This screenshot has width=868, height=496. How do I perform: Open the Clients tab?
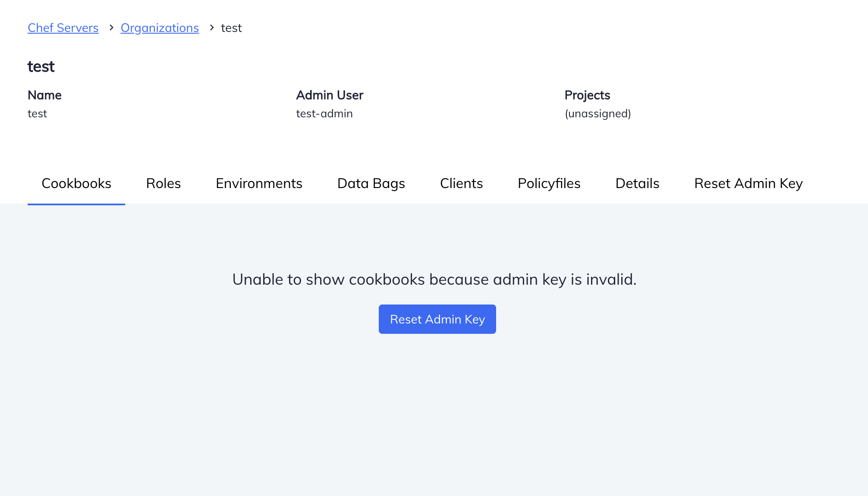point(461,183)
